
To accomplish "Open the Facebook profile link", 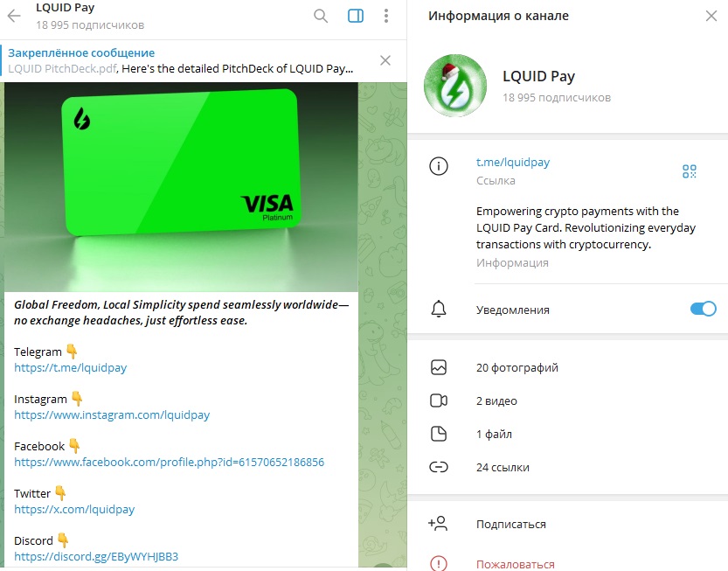I will click(169, 463).
